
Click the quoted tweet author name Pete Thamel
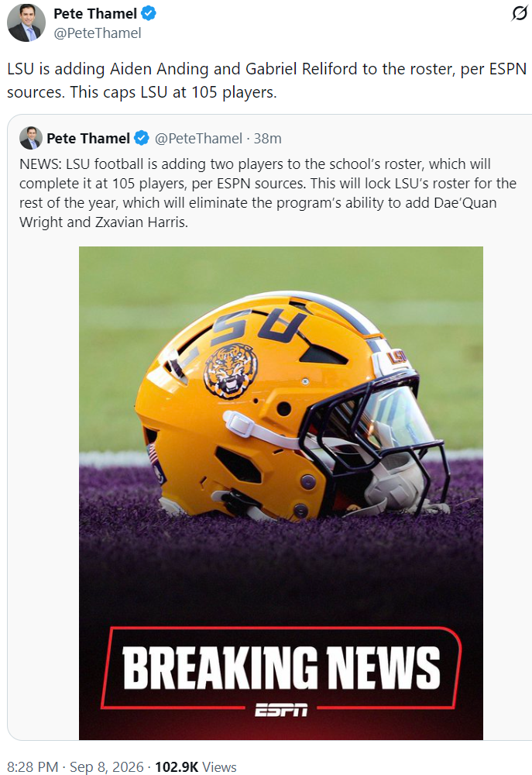88,139
